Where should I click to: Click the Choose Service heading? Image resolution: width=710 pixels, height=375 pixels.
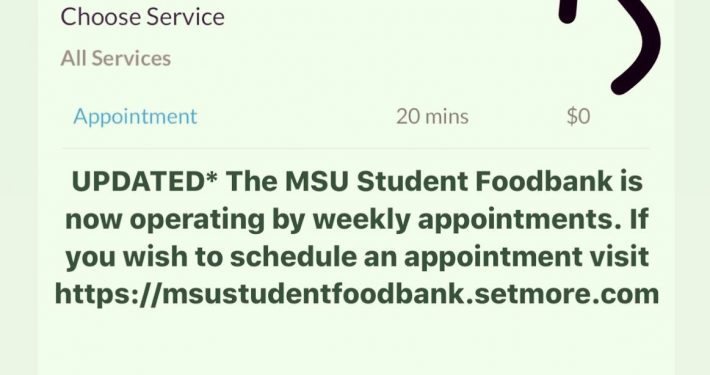pos(143,17)
